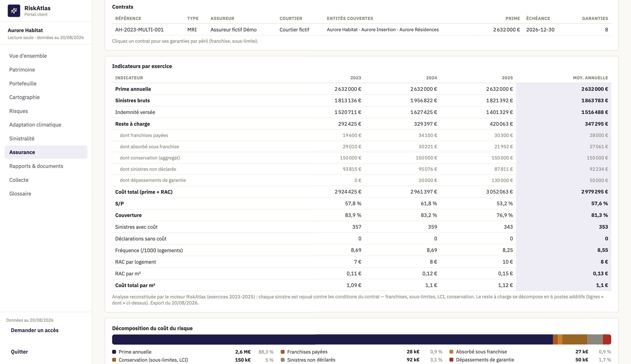Open the Glossaire entry
The image size is (631, 364).
coord(46,193)
